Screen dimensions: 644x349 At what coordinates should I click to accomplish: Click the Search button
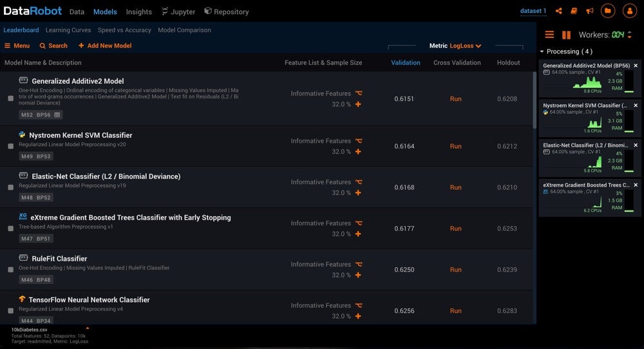pyautogui.click(x=53, y=46)
